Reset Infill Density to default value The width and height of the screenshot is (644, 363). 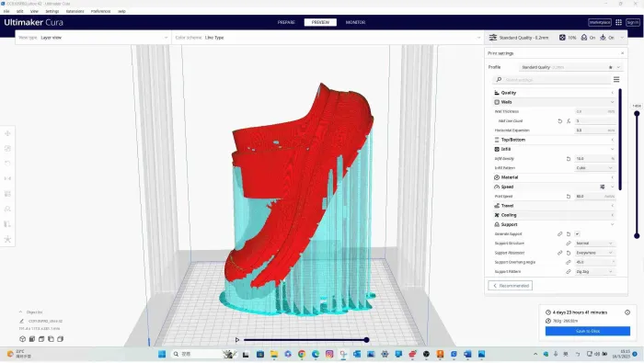click(569, 159)
